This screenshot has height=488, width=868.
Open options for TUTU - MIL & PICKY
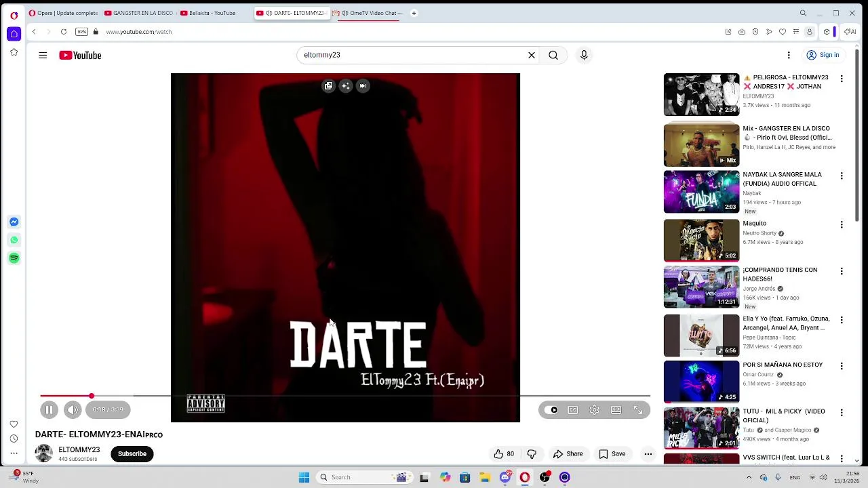pyautogui.click(x=842, y=413)
